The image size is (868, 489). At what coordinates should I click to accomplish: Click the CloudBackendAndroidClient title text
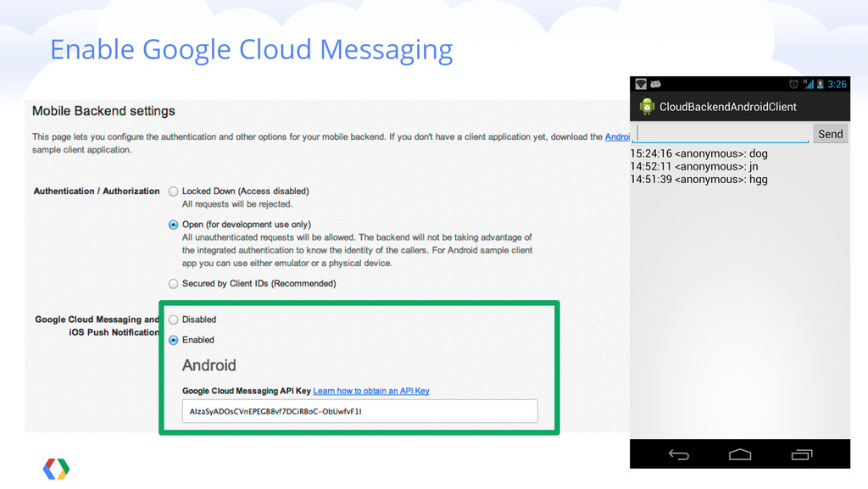tap(727, 107)
